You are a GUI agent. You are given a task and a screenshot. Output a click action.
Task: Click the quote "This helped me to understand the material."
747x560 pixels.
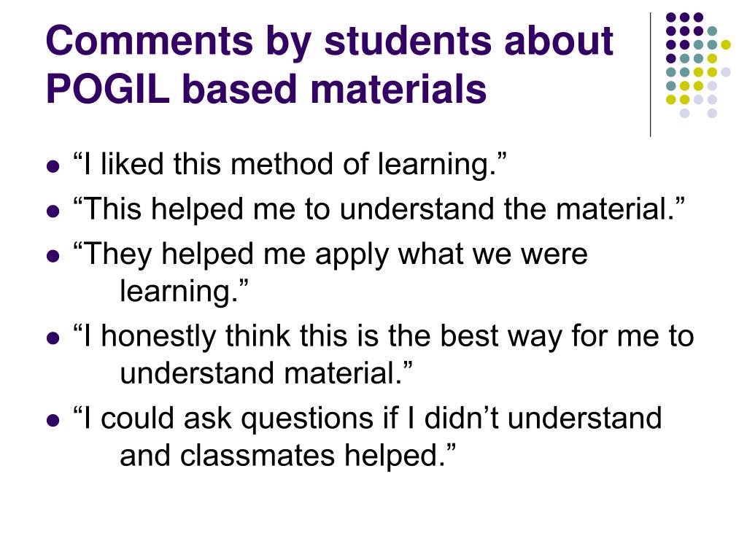click(x=379, y=209)
